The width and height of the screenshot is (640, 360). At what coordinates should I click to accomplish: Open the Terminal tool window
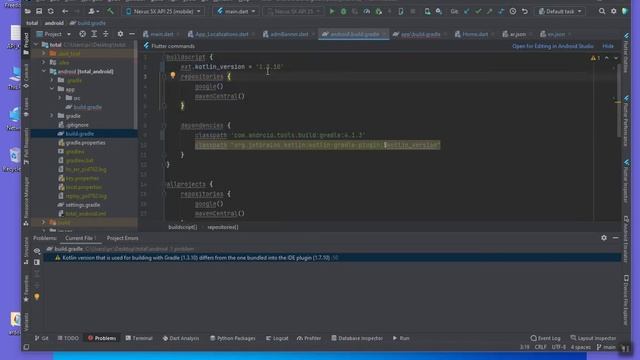(139, 338)
